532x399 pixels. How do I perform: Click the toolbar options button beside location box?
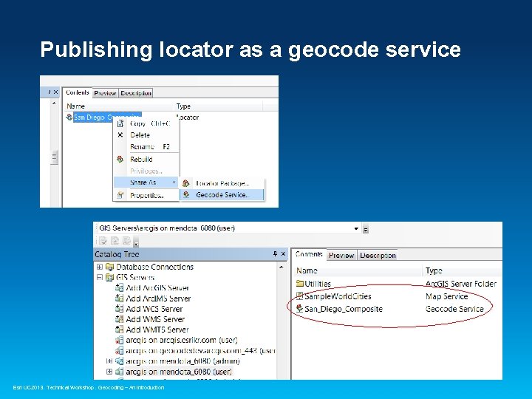tap(366, 229)
